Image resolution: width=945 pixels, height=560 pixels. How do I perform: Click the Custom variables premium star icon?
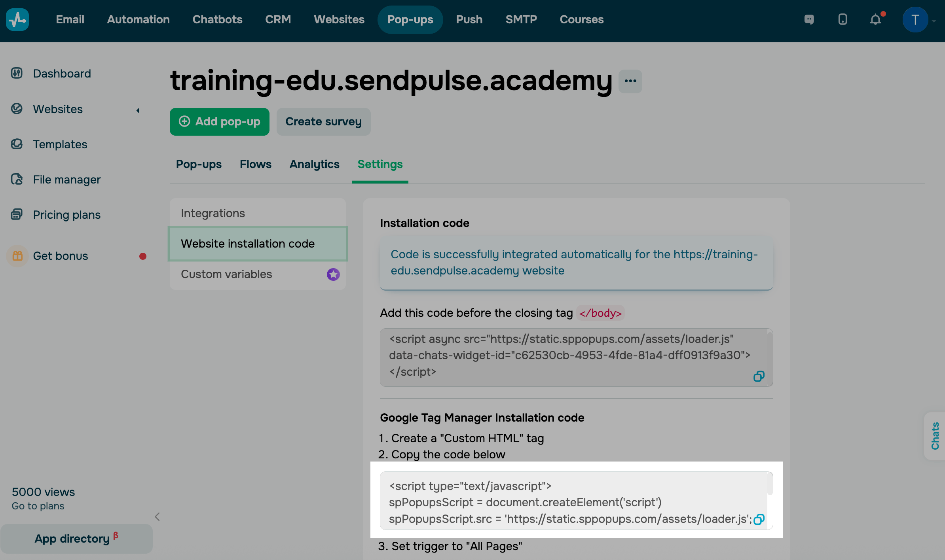tap(333, 274)
